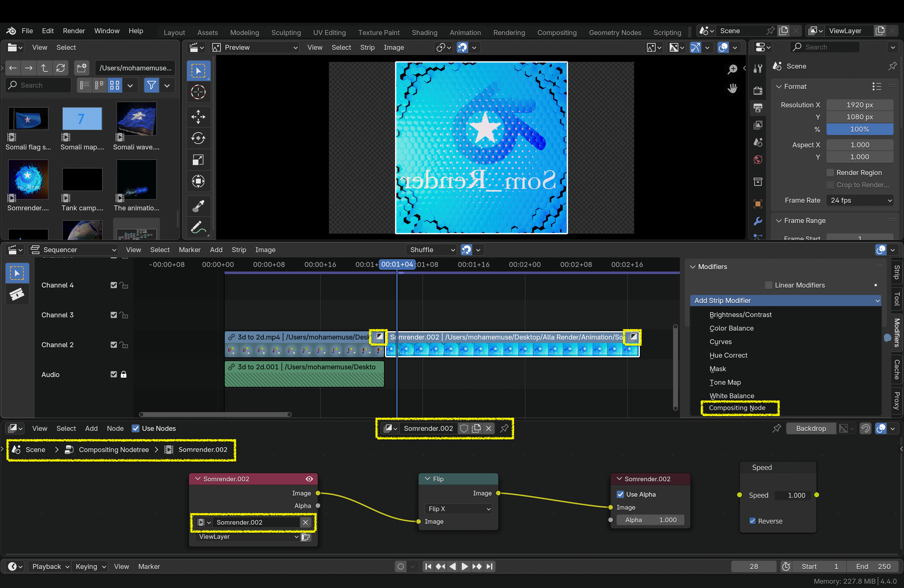Toggle Use Alpha in Somrender.002 output node
Screen dimensions: 904x588
[620, 495]
